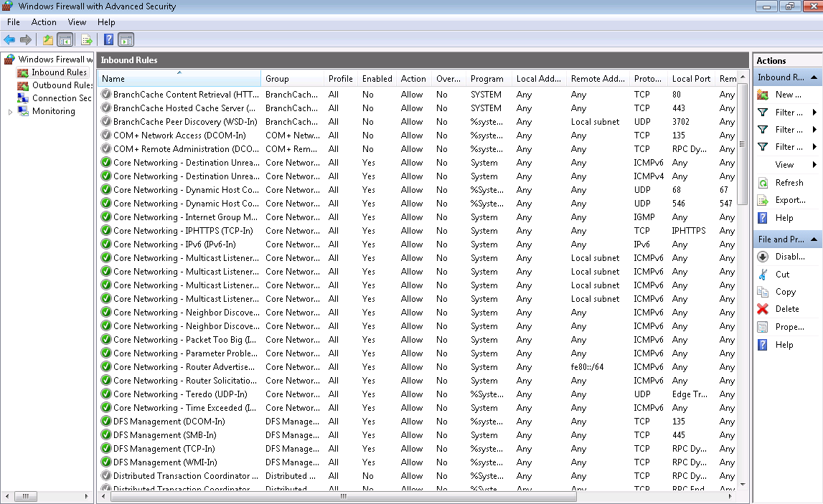Open the View submenu arrow in Actions

pos(814,165)
